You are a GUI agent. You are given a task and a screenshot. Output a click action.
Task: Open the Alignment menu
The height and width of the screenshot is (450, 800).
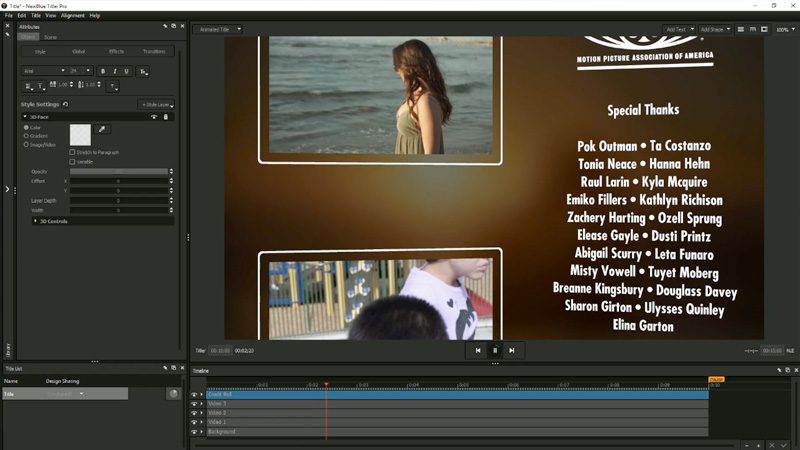pyautogui.click(x=73, y=15)
